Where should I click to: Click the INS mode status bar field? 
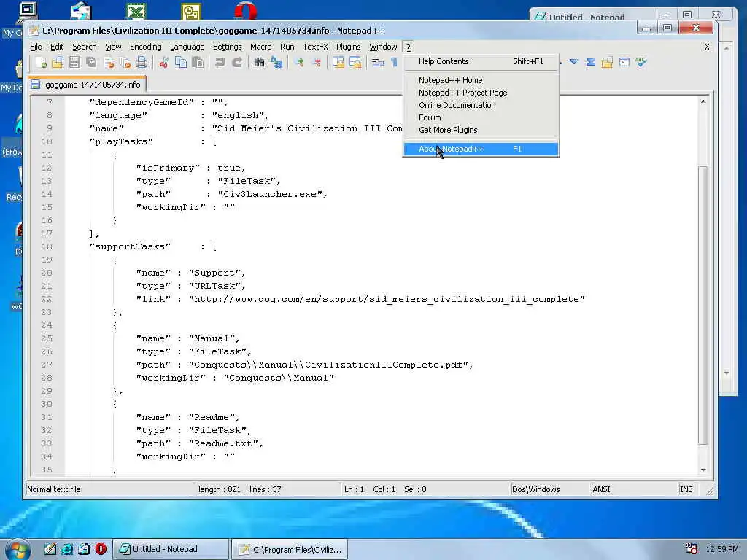pyautogui.click(x=689, y=489)
